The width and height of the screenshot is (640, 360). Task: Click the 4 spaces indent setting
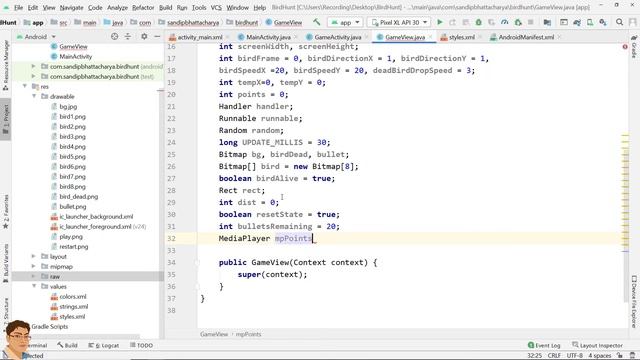click(x=600, y=356)
